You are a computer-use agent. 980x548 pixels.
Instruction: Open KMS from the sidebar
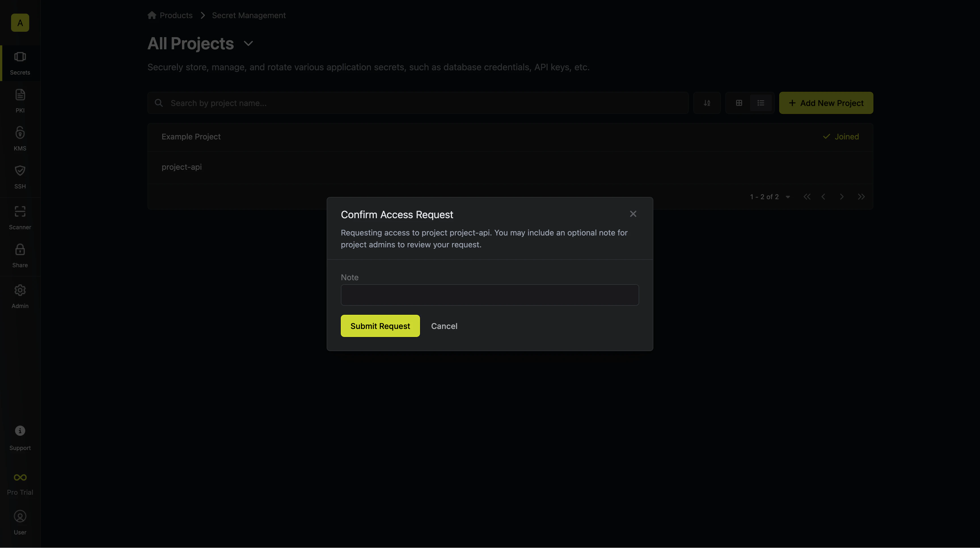click(20, 139)
